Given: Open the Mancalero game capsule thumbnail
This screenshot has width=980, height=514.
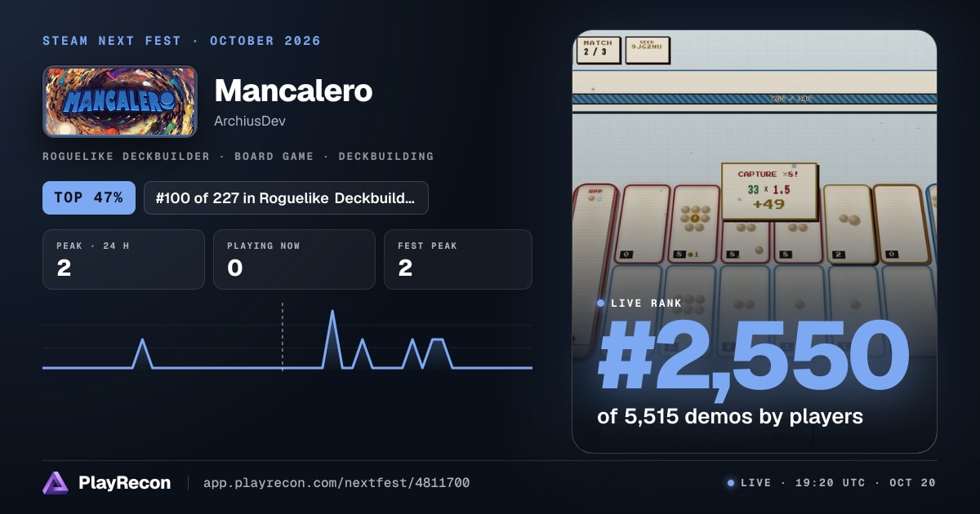Looking at the screenshot, I should pyautogui.click(x=120, y=101).
